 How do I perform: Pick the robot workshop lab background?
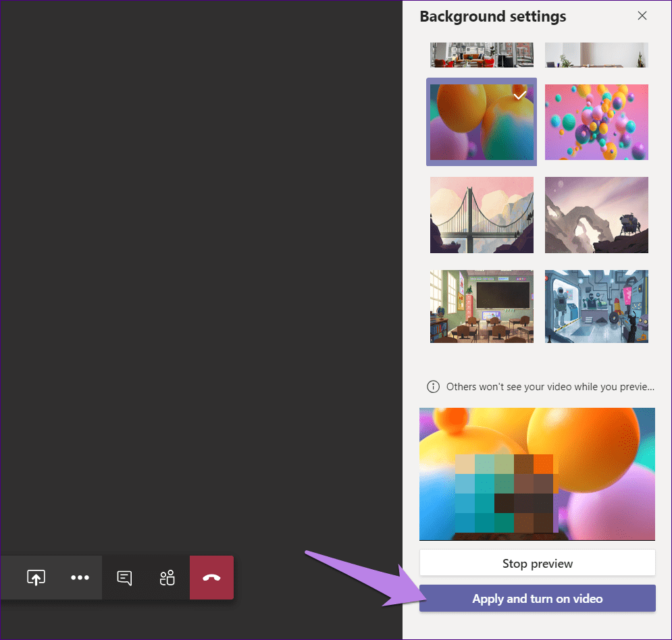[x=596, y=306]
